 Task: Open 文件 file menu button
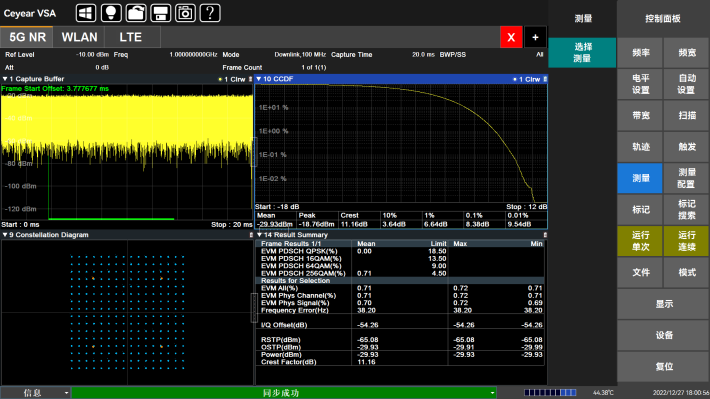tap(640, 272)
